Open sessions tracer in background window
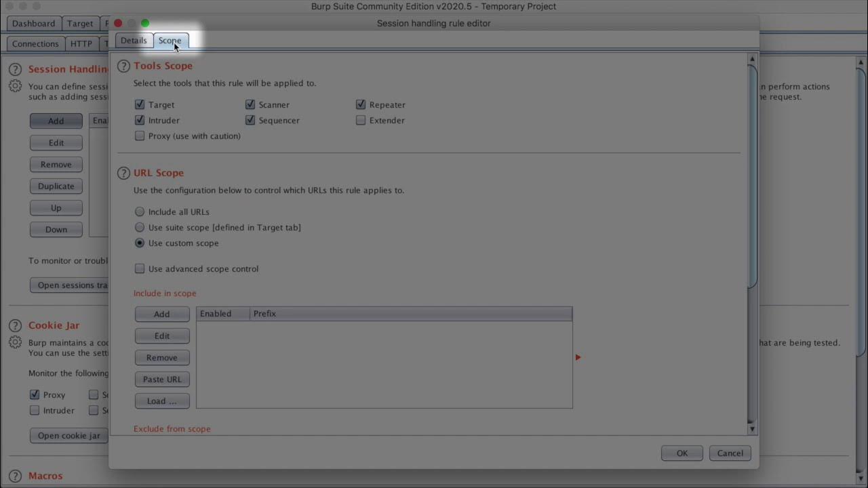Image resolution: width=868 pixels, height=488 pixels. click(x=69, y=285)
